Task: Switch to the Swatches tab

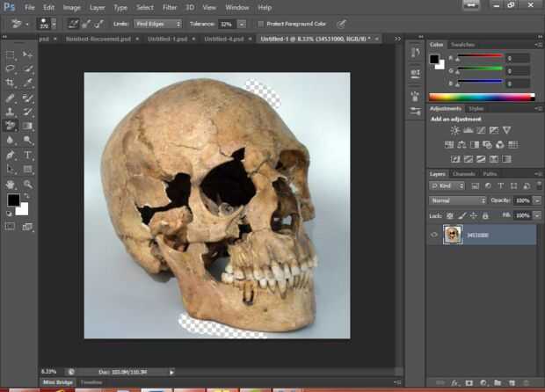Action: coord(462,45)
